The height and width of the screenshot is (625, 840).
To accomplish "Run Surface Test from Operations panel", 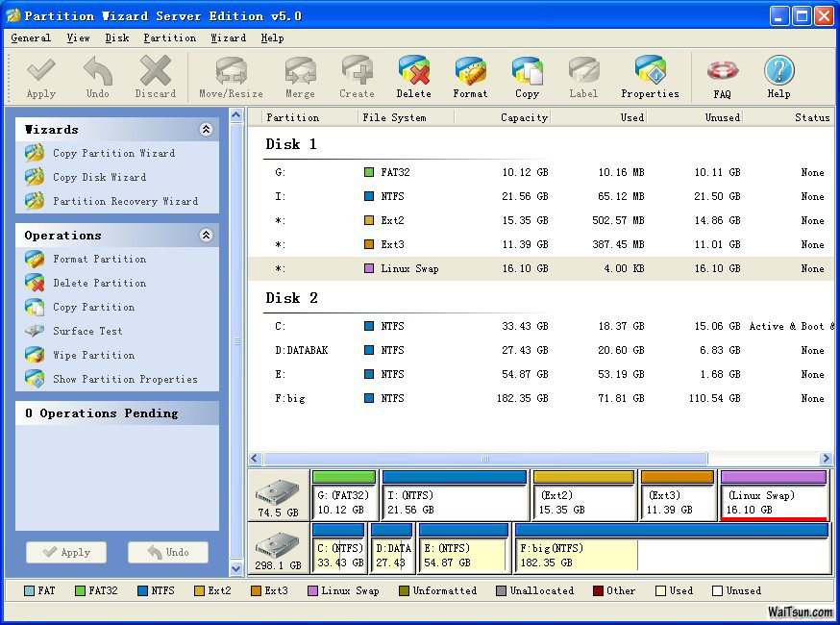I will tap(87, 332).
